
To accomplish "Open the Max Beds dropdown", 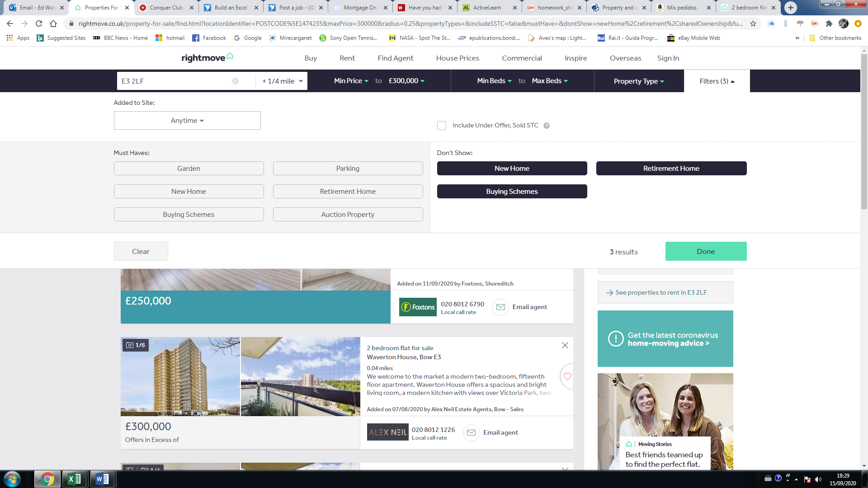I will pyautogui.click(x=550, y=80).
